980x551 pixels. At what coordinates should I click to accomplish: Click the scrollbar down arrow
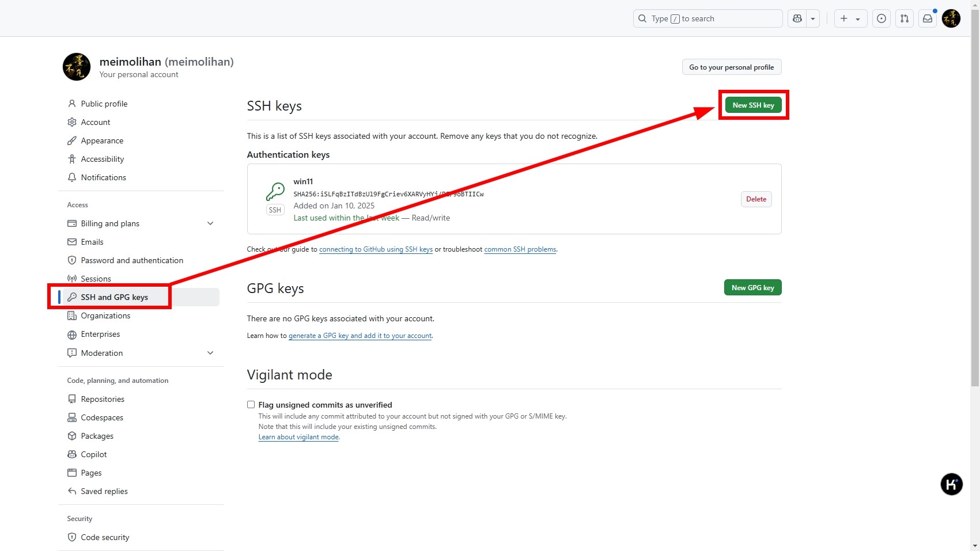tap(975, 546)
